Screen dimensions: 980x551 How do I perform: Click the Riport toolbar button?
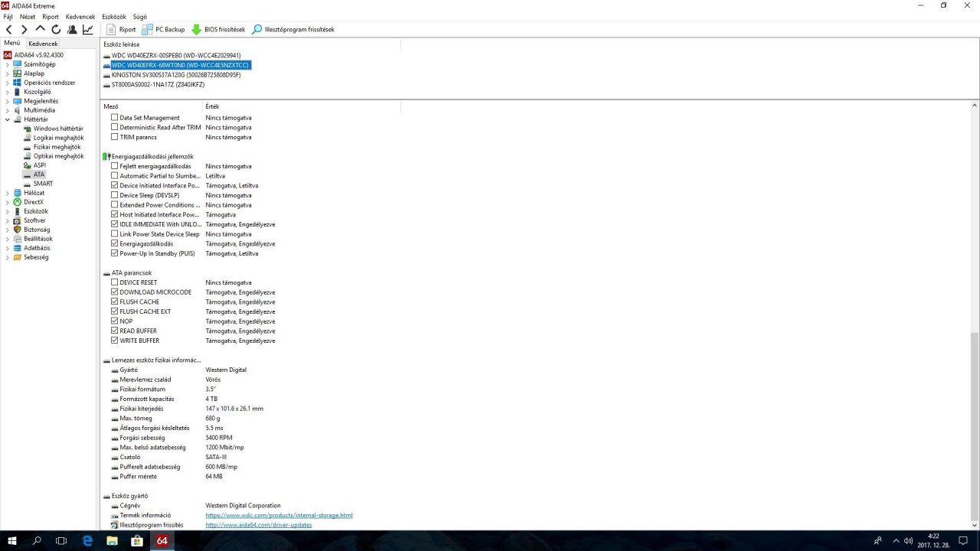[x=121, y=29]
